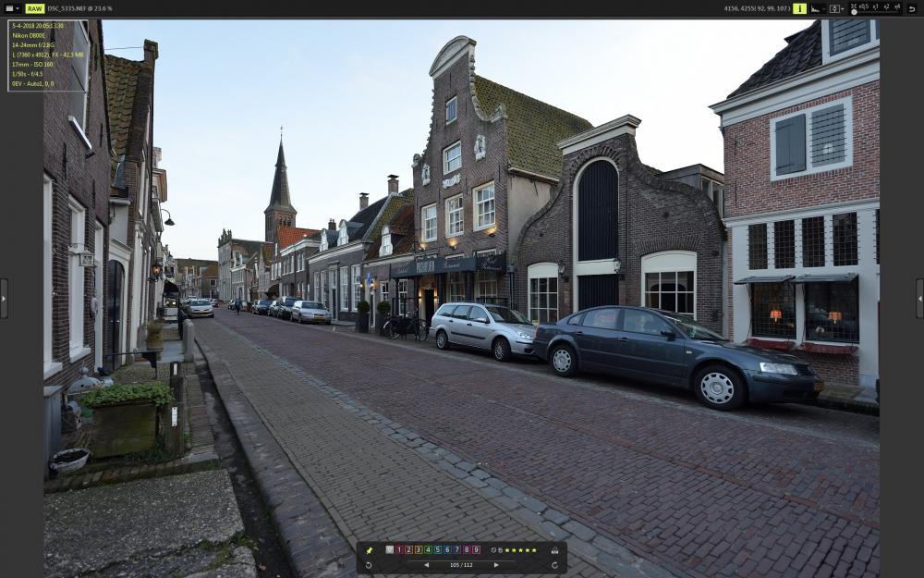This screenshot has height=578, width=924.
Task: Click the 14-24mm f/2.8G lens text
Action: tap(33, 44)
